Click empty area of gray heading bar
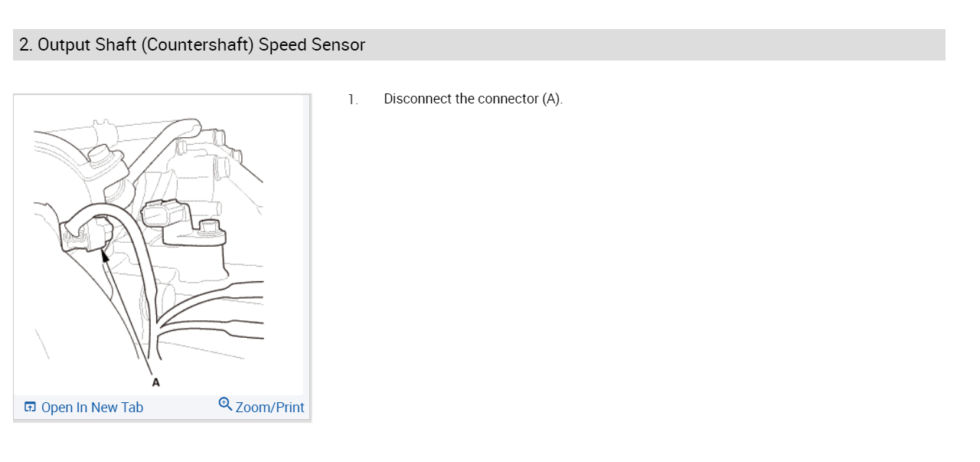This screenshot has width=980, height=462. 651,45
